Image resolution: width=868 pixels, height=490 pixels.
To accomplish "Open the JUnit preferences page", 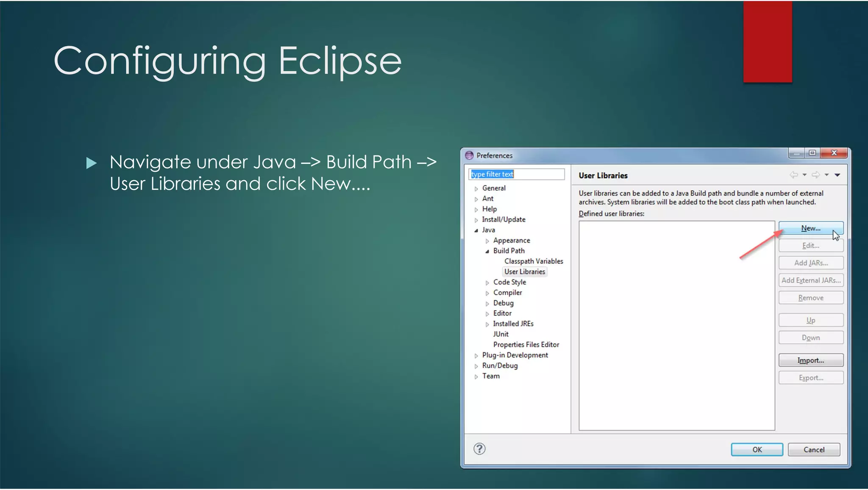I will point(501,334).
